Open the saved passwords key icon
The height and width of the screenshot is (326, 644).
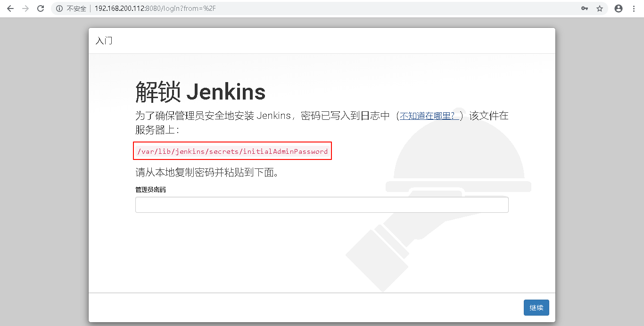click(585, 8)
